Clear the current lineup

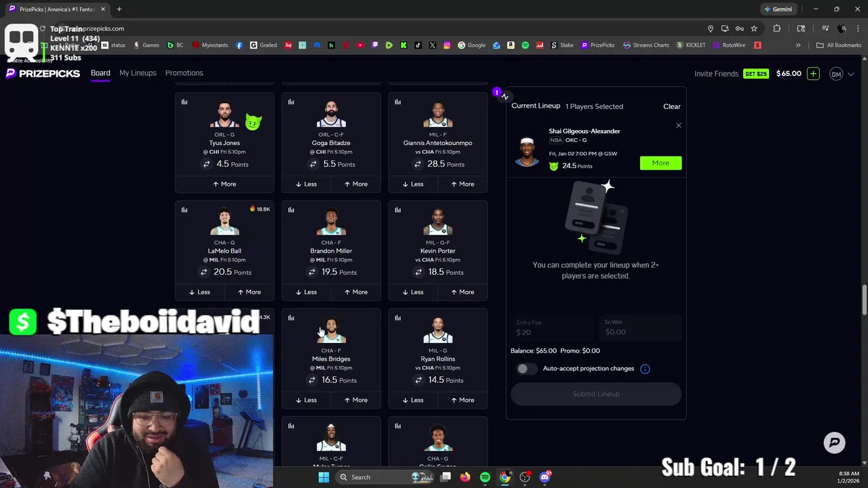click(671, 106)
